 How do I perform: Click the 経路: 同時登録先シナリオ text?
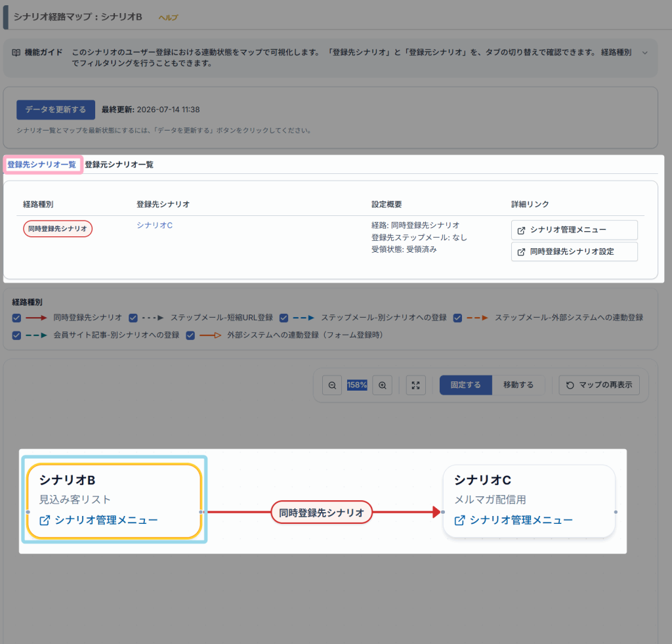pyautogui.click(x=415, y=226)
